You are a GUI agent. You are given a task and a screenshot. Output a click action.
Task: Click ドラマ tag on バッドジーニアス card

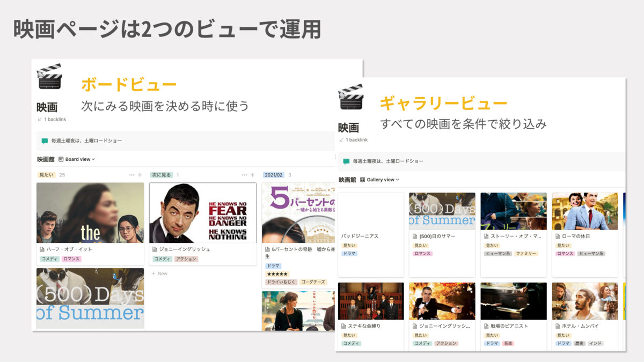349,253
